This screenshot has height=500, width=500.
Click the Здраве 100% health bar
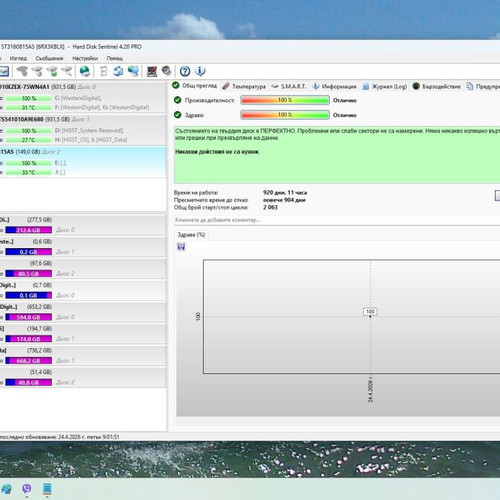[285, 115]
